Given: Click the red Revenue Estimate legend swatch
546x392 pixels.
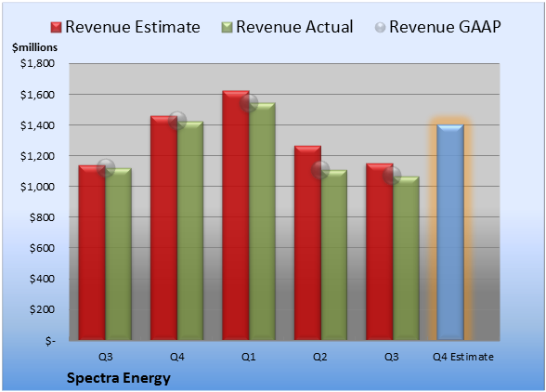Looking at the screenshot, I should pyautogui.click(x=56, y=28).
